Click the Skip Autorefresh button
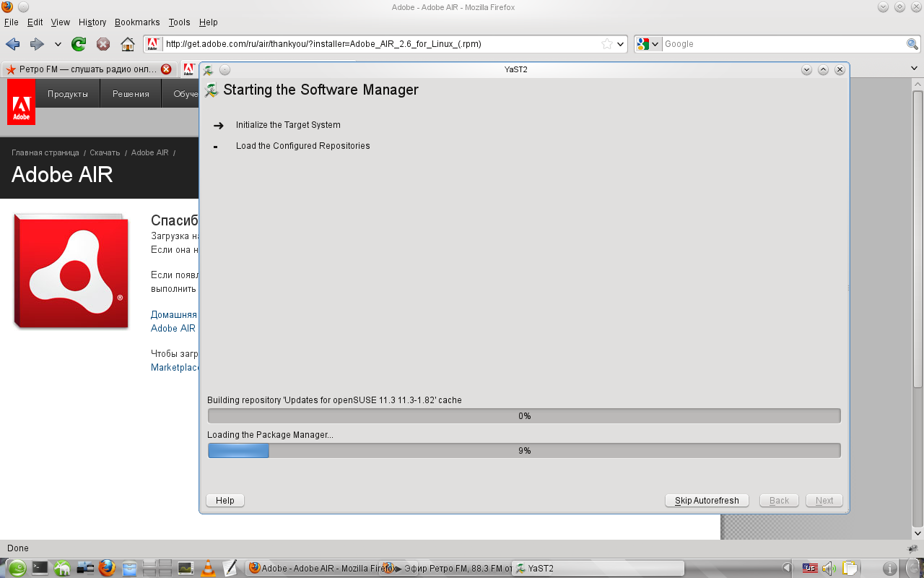 (x=707, y=501)
